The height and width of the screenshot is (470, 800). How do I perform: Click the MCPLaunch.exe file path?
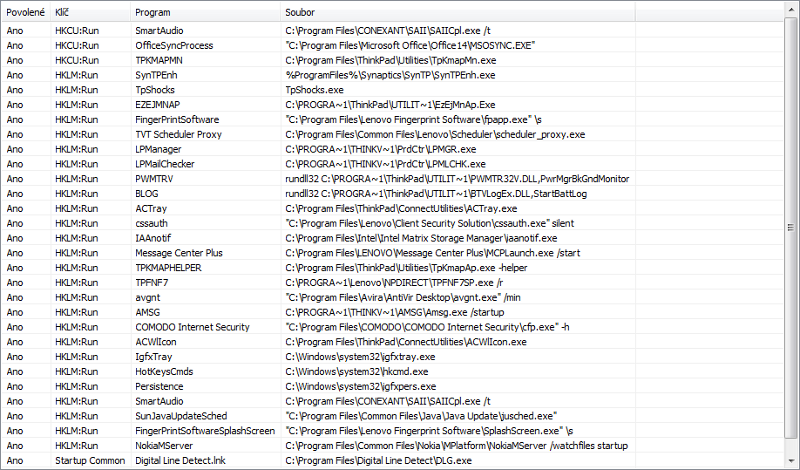[433, 253]
